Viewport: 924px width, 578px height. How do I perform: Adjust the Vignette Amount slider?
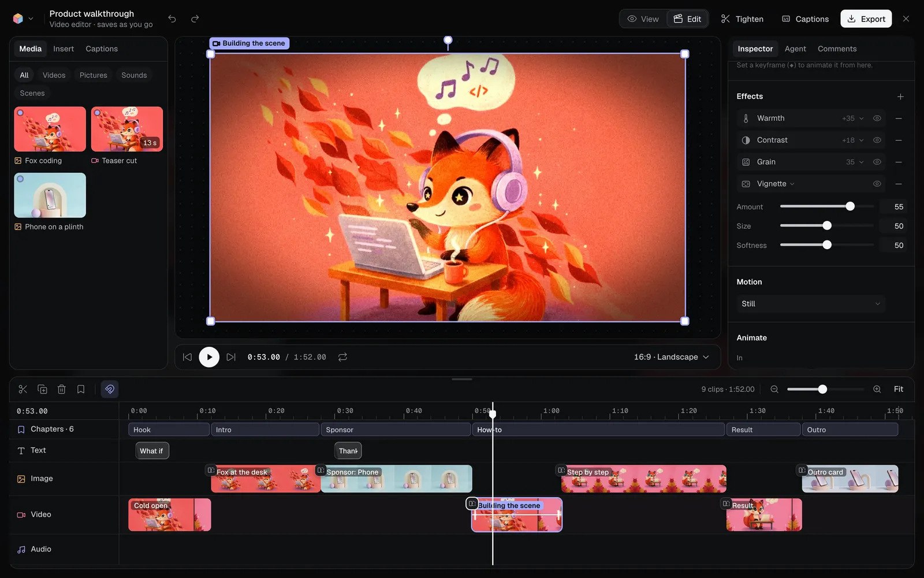tap(826, 206)
